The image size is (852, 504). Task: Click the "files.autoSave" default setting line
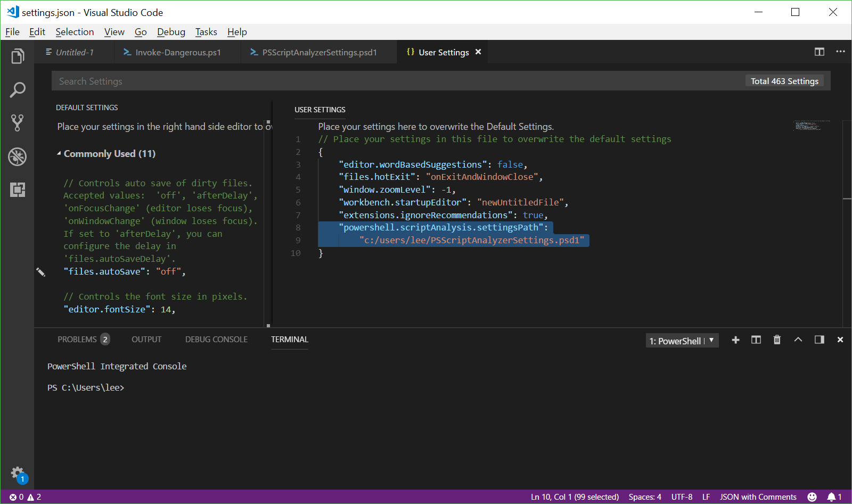[x=125, y=271]
